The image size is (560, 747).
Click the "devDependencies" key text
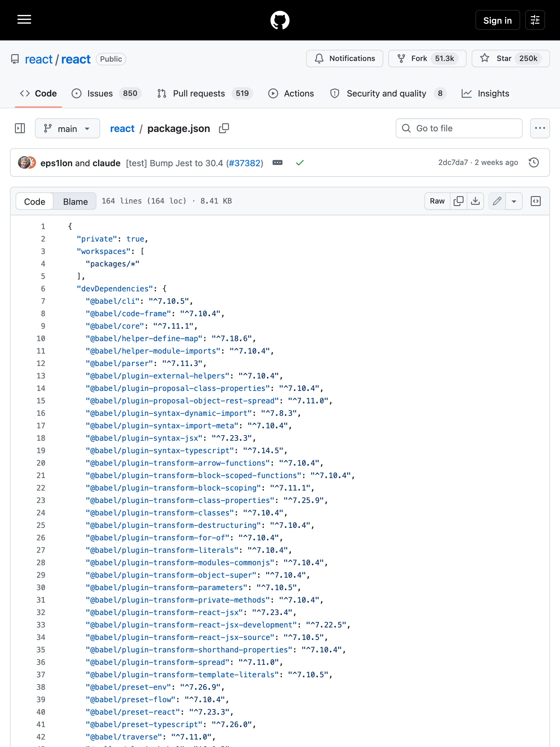click(x=115, y=289)
